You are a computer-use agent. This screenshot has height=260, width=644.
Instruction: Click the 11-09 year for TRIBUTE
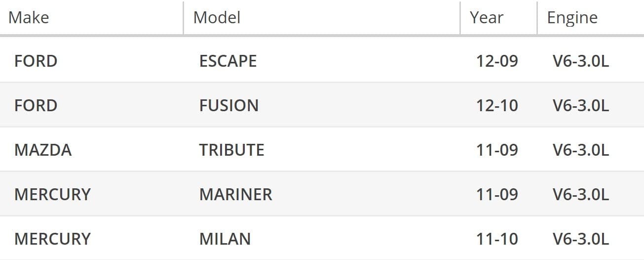click(497, 150)
